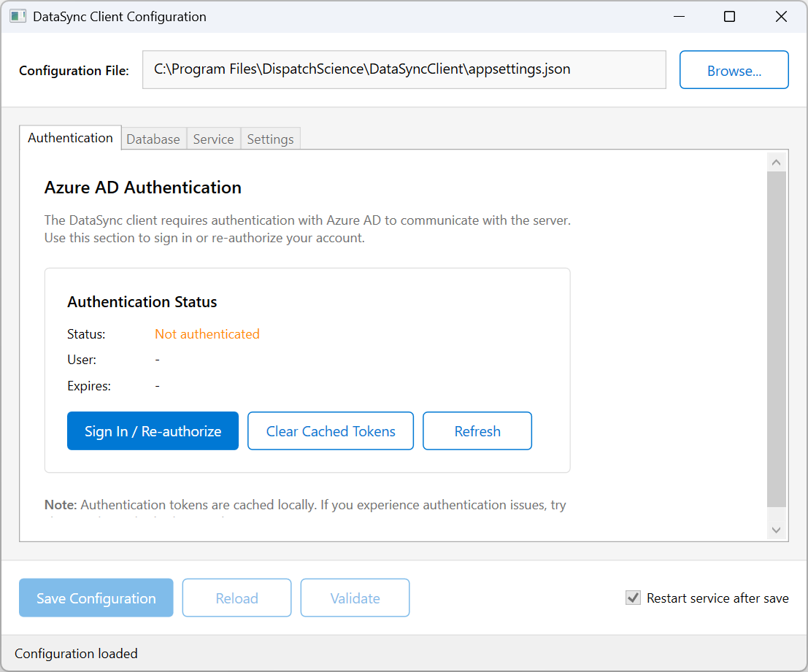Browse for a configuration file

click(734, 69)
